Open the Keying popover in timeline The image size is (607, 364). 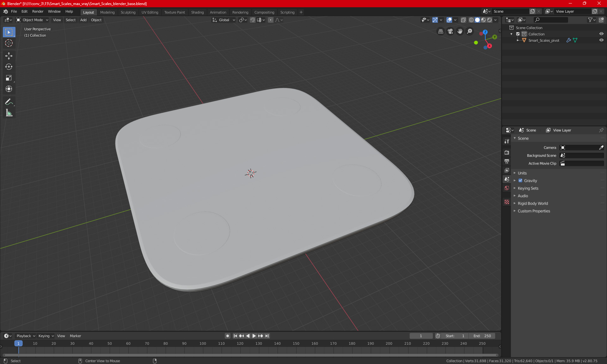[x=46, y=336]
